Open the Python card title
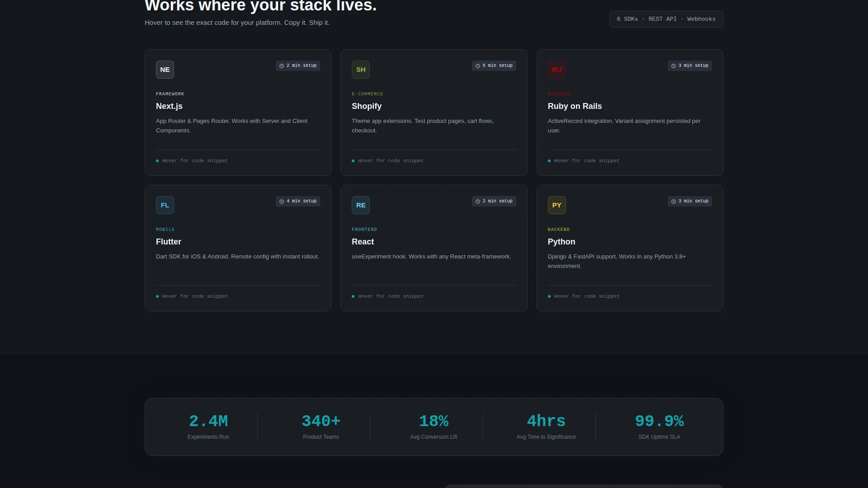The width and height of the screenshot is (868, 488). (x=561, y=242)
